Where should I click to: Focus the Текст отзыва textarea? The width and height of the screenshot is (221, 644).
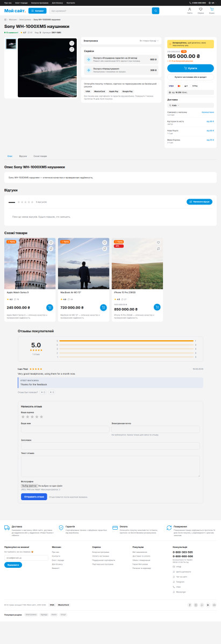110,466
